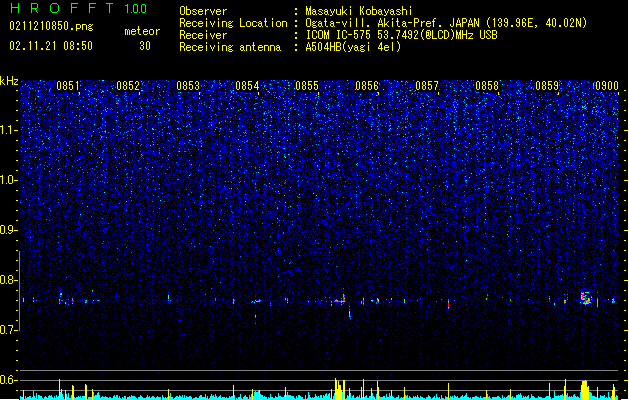Image resolution: width=629 pixels, height=400 pixels.
Task: Click the Observer field label
Action: [203, 11]
